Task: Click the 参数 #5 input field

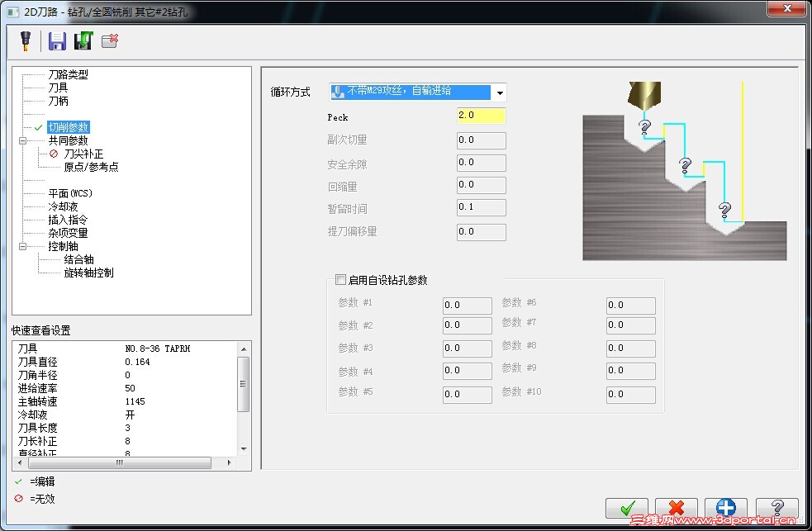Action: (467, 395)
